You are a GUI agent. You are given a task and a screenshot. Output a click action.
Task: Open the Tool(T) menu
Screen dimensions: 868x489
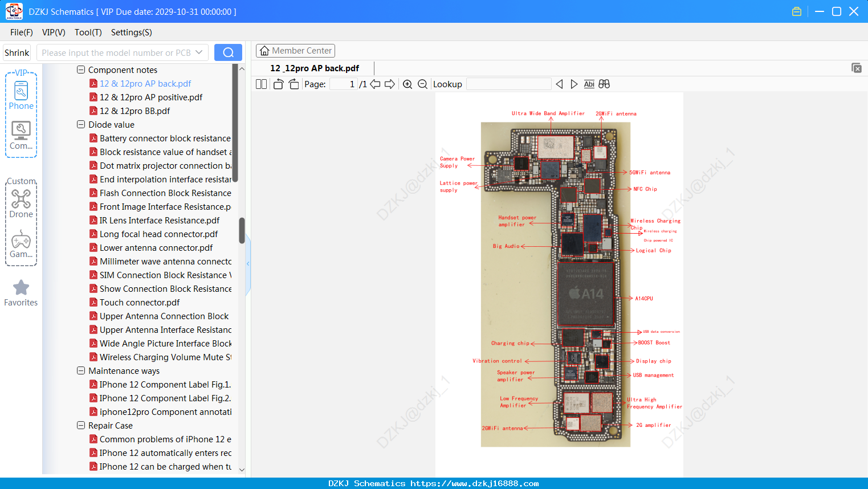(x=88, y=32)
